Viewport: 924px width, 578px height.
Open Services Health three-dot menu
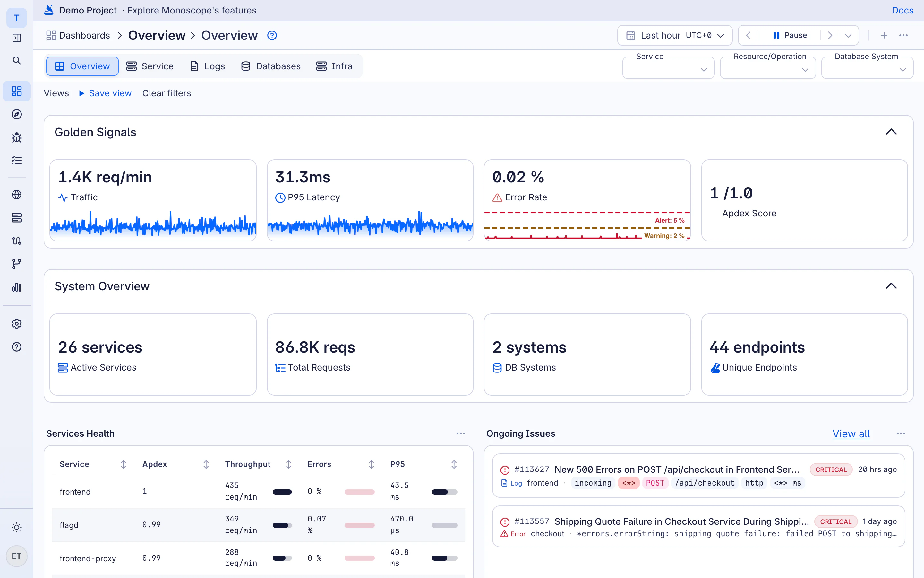click(460, 433)
